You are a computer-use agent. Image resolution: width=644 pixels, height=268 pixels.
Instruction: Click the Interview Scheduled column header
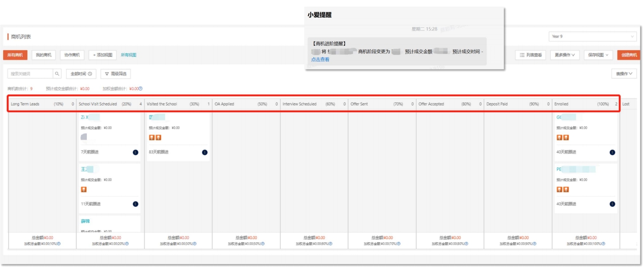click(314, 104)
